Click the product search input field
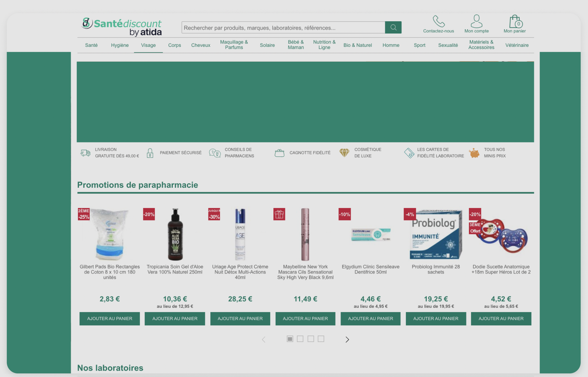This screenshot has width=588, height=377. point(283,27)
